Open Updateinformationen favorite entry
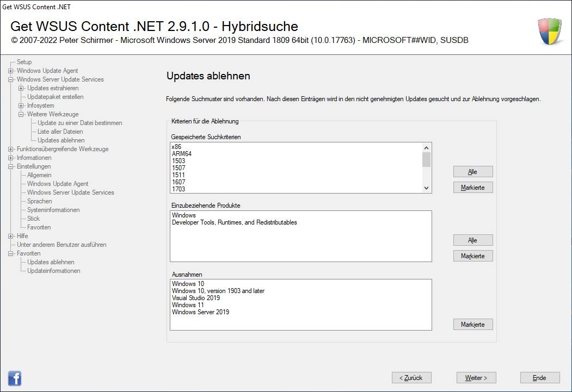 tap(53, 271)
